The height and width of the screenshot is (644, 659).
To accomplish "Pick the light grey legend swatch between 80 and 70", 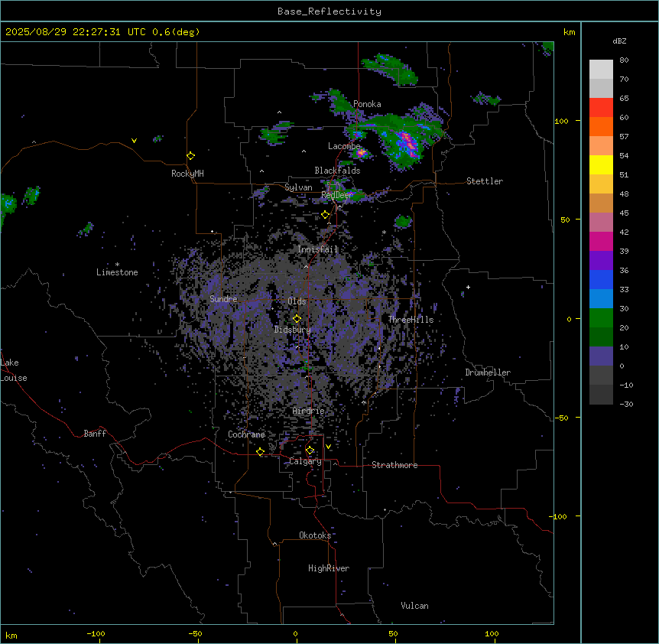I will [x=601, y=70].
